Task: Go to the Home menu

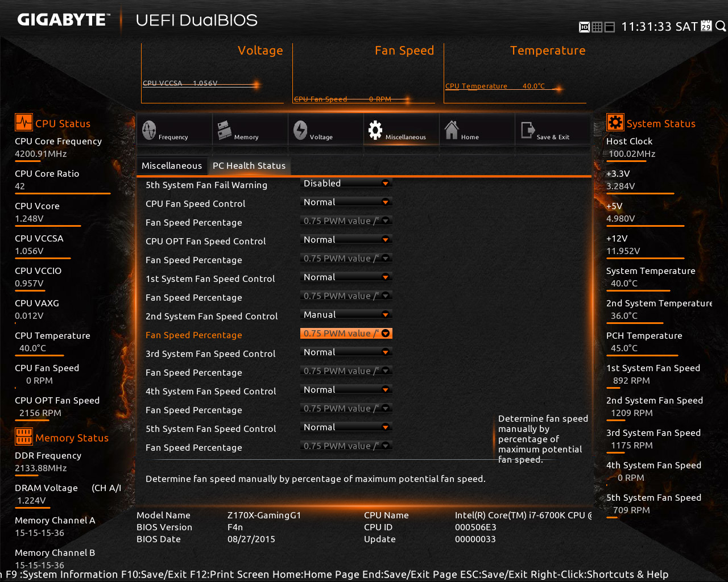Action: coord(477,130)
